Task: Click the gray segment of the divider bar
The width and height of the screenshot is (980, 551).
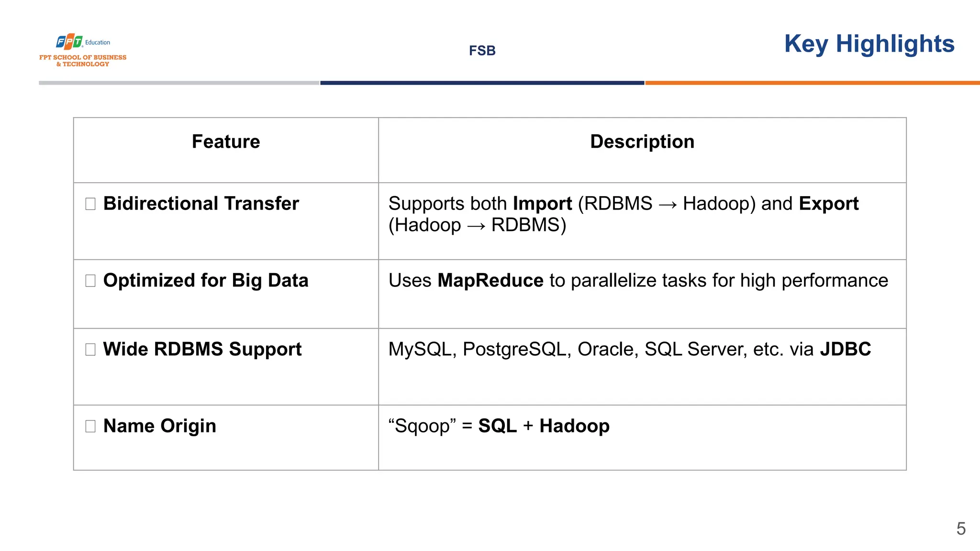Action: 179,83
